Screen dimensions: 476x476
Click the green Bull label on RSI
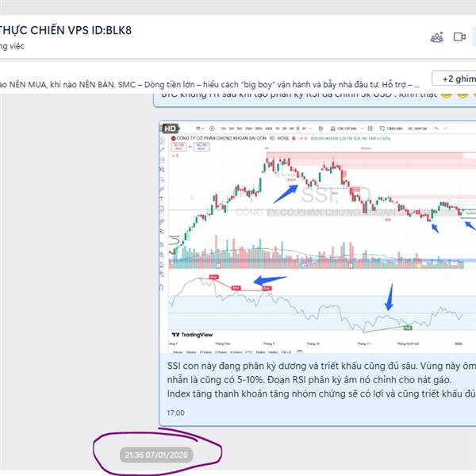point(408,326)
